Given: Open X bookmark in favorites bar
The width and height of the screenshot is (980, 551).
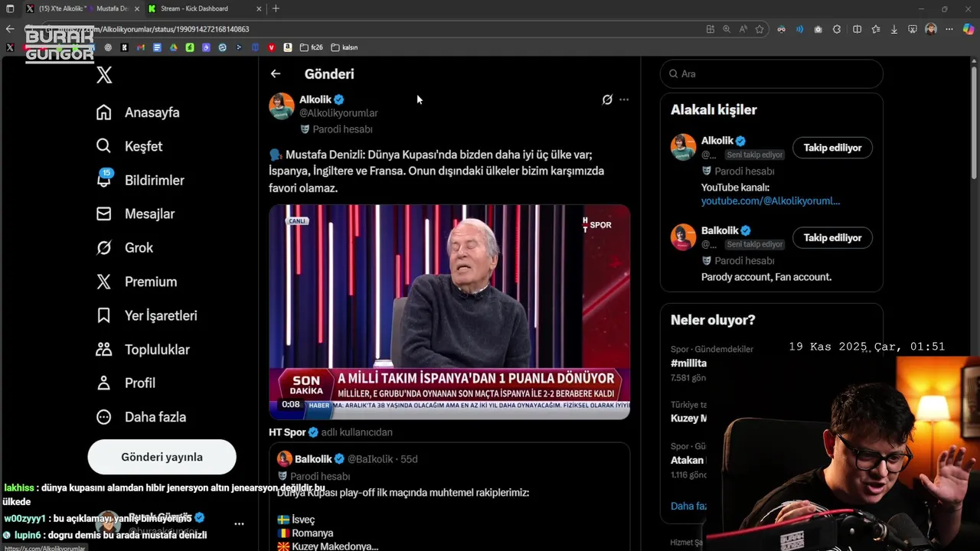Looking at the screenshot, I should pos(9,47).
